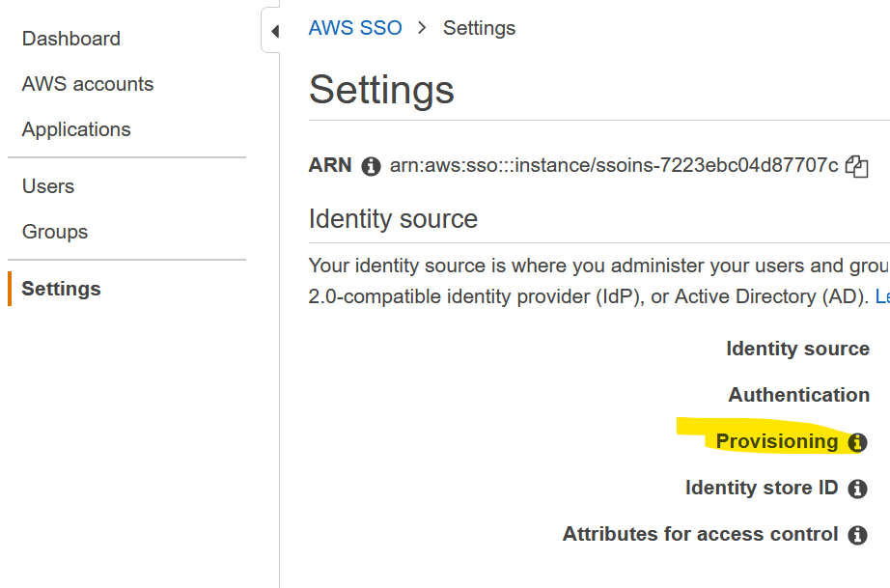Viewport: 890px width, 588px height.
Task: Open Users in the sidebar
Action: pos(47,186)
